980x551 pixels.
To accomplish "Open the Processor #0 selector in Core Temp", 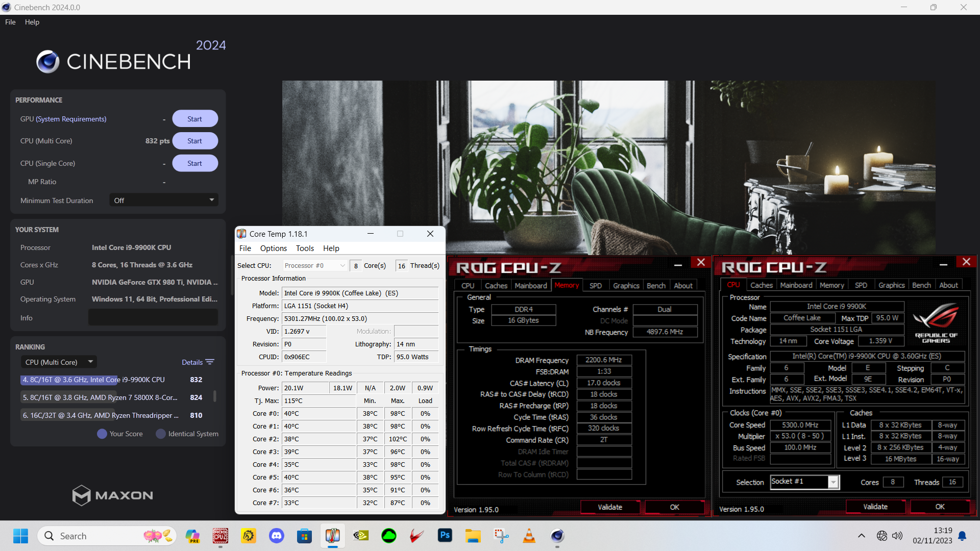I will tap(315, 265).
